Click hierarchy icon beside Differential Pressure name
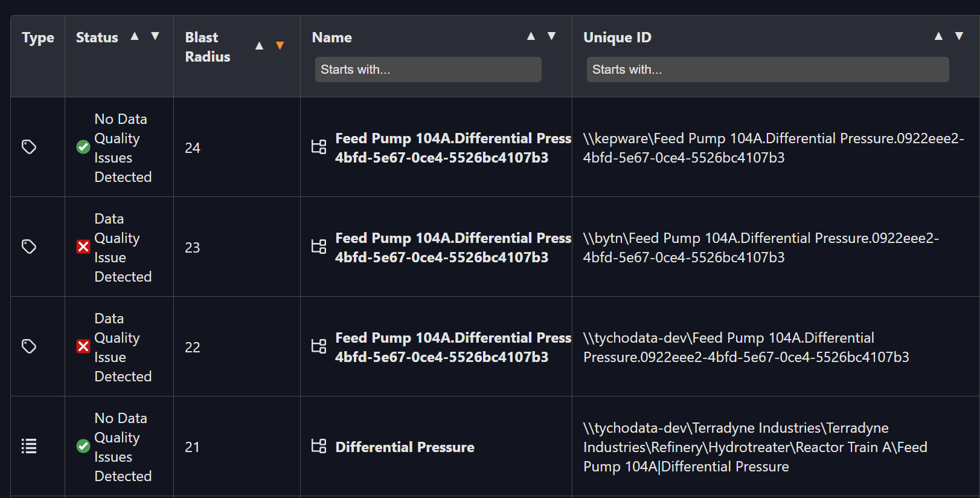 point(319,446)
